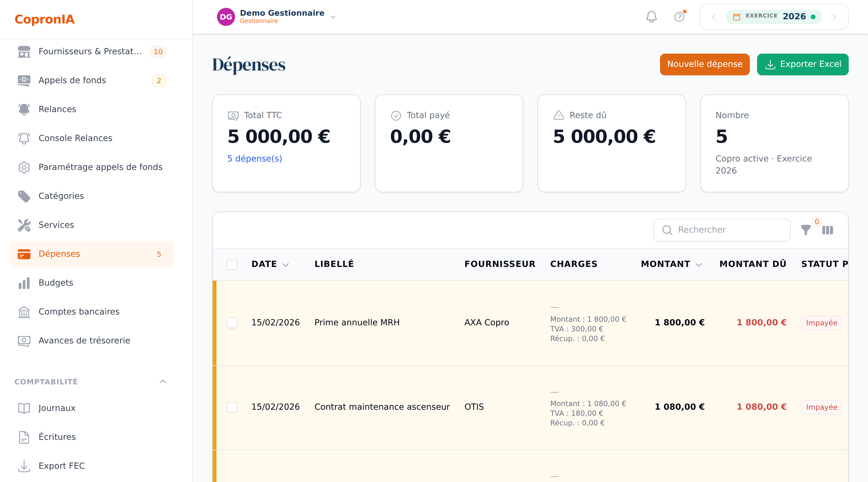Click the calendar icon beside Exercice
The width and height of the screenshot is (868, 482).
(x=737, y=17)
